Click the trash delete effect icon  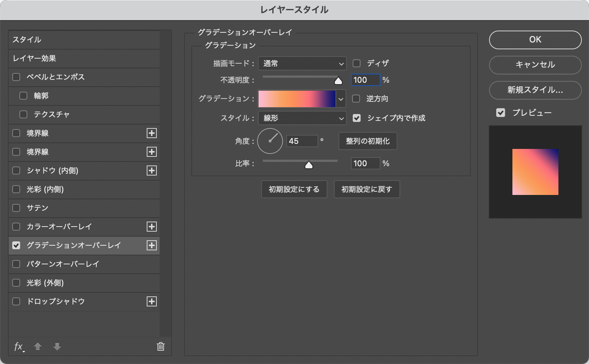coord(160,346)
